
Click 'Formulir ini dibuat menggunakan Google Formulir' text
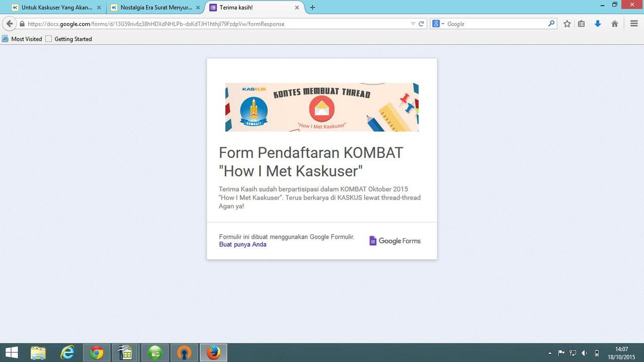pos(286,237)
